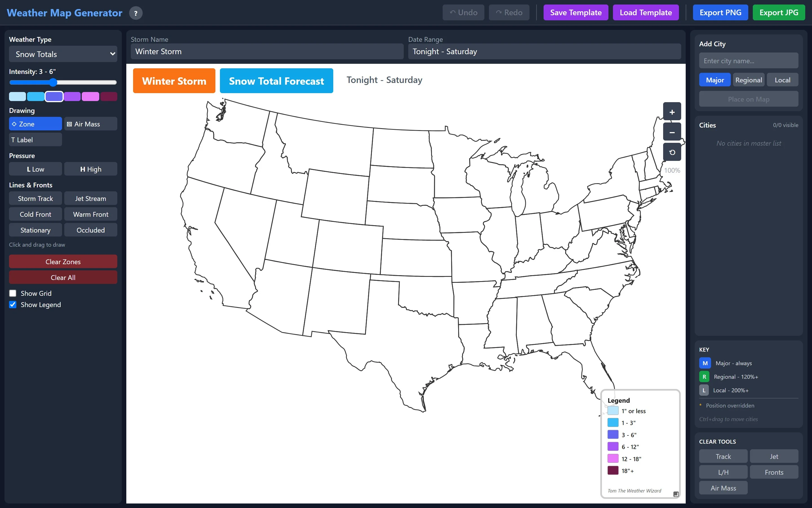This screenshot has height=508, width=812.
Task: Select the Storm Track line tool
Action: pyautogui.click(x=35, y=198)
